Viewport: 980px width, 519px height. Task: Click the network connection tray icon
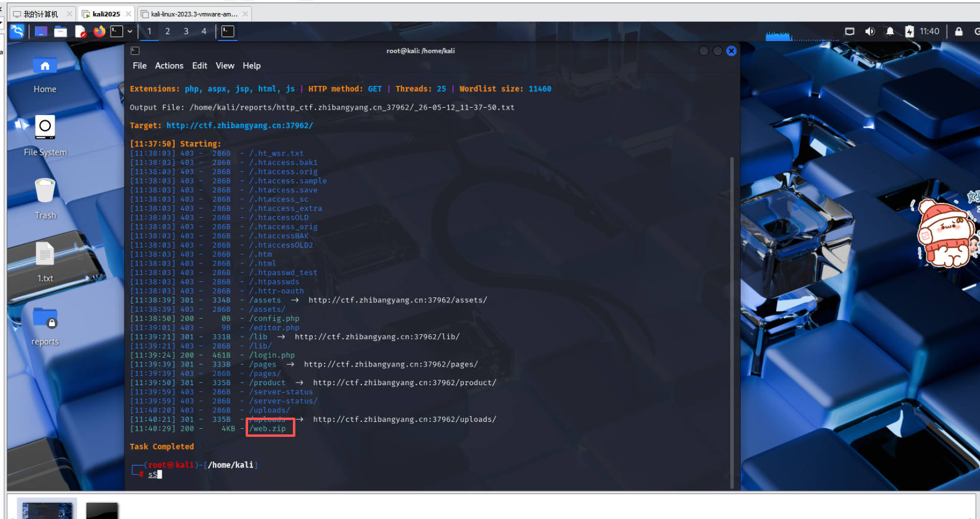(849, 31)
